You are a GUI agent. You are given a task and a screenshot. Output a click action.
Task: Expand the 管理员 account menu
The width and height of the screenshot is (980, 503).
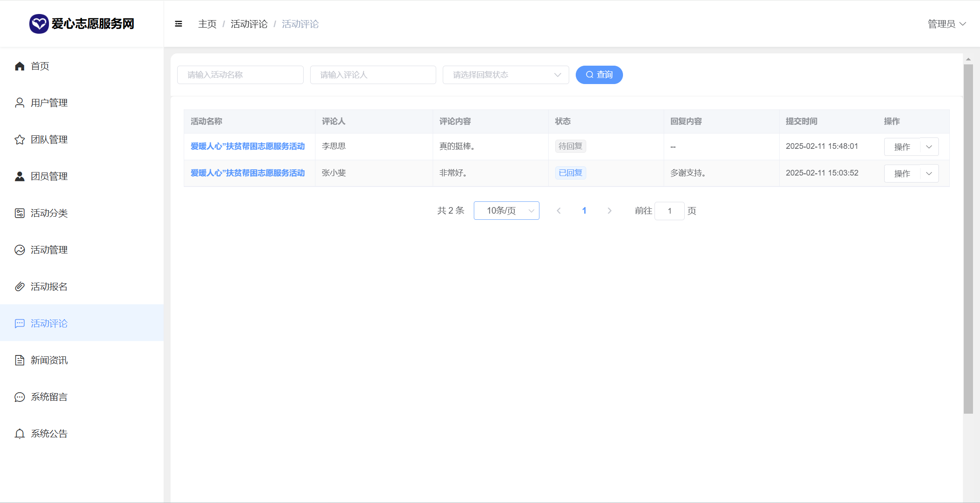[x=946, y=24]
